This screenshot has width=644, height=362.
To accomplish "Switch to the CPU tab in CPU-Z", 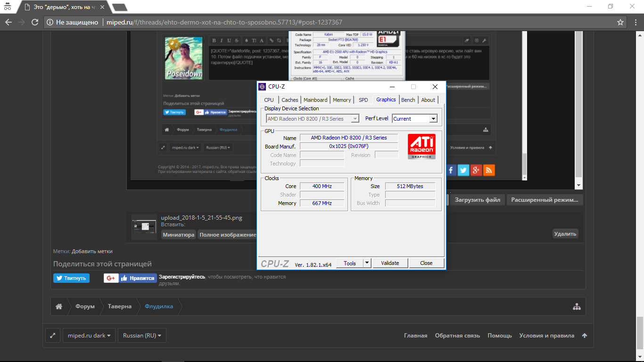I will tap(269, 100).
